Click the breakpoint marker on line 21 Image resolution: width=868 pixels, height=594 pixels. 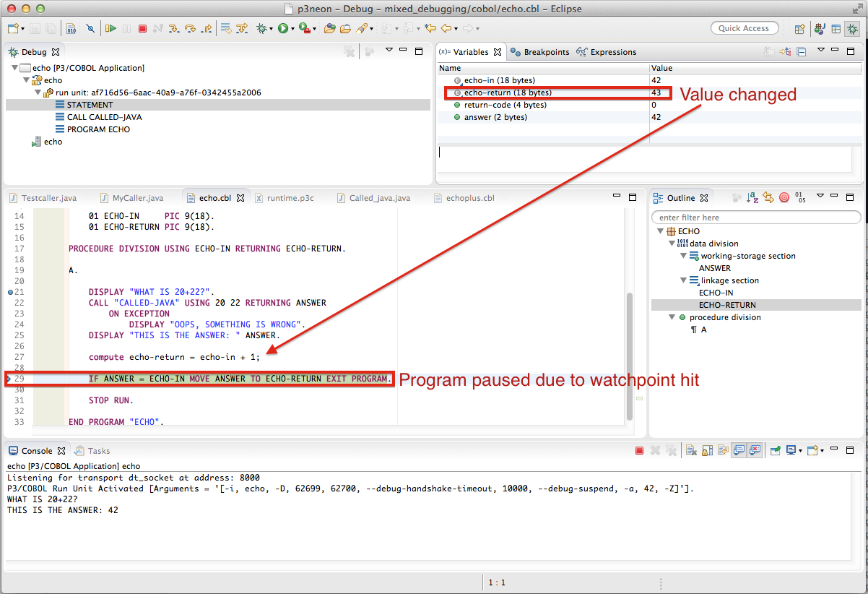(10, 292)
